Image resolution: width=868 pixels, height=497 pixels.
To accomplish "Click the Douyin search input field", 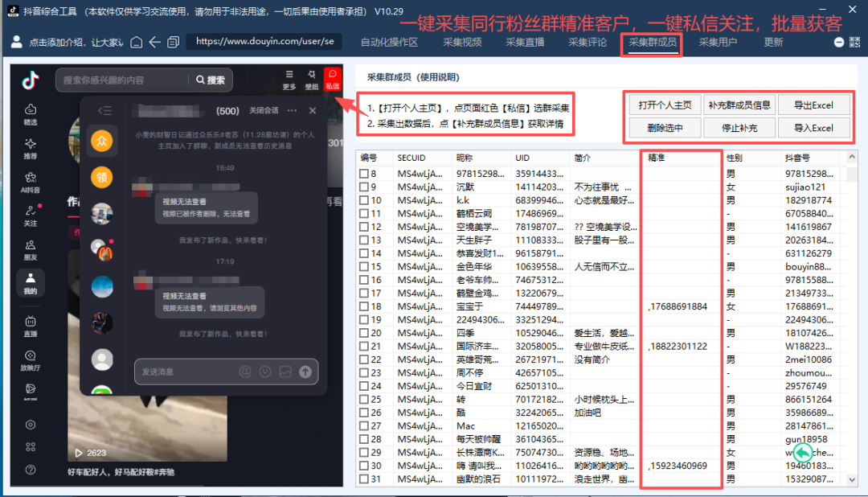I will tap(122, 80).
